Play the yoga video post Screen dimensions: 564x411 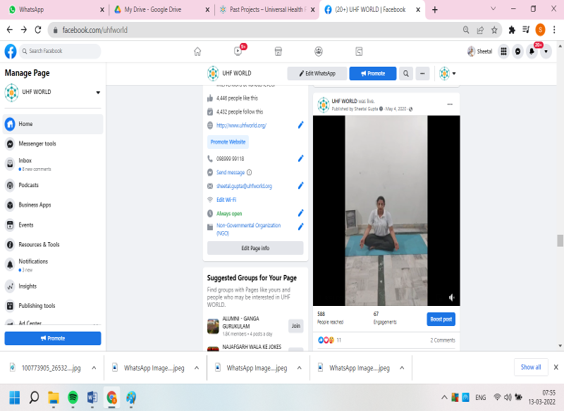coord(386,211)
